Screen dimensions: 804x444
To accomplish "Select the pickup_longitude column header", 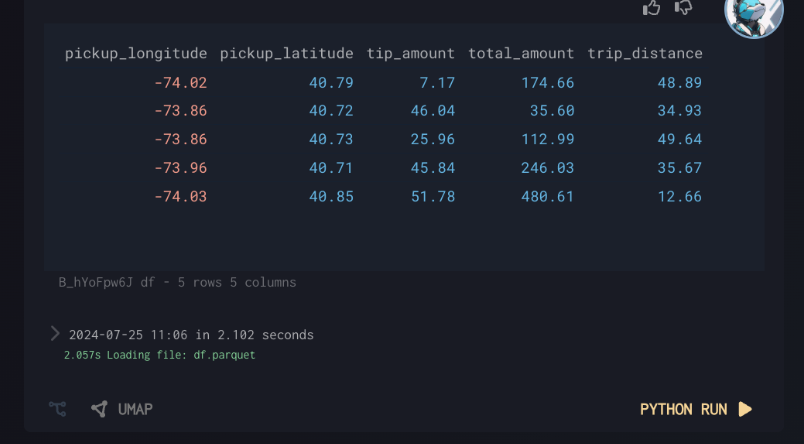I will (136, 53).
